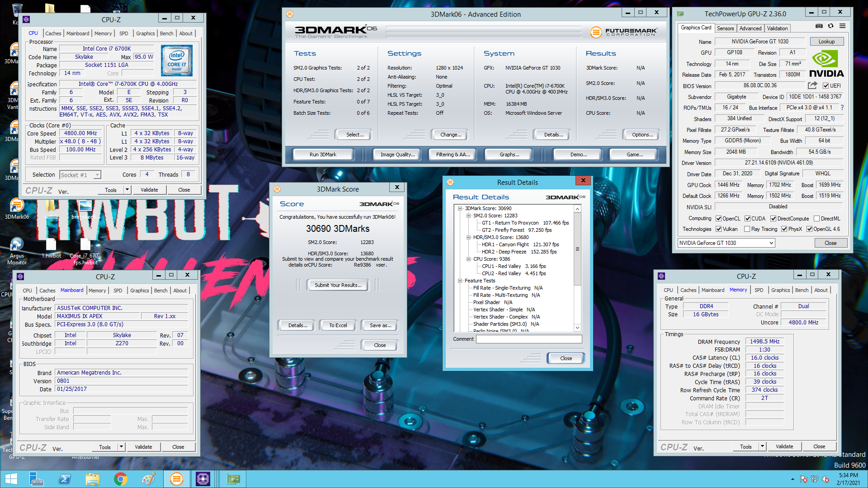Switch to 3DMark06 taskbar icon
The height and width of the screenshot is (488, 868).
pyautogui.click(x=176, y=479)
